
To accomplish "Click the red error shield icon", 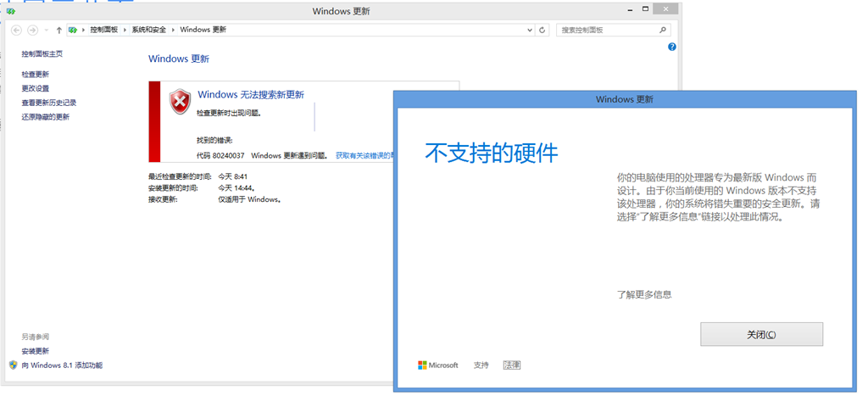I will (180, 102).
